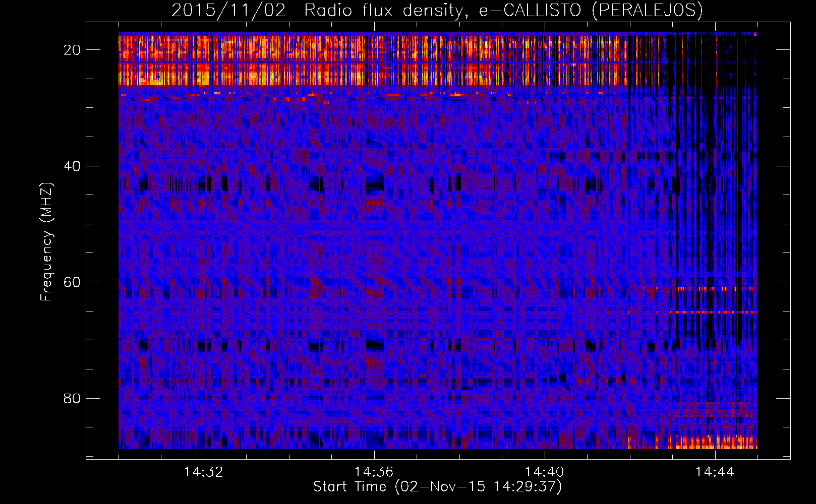Click the 'Frequency (MHZ)' axis label
Viewport: 816px width, 504px height.
coord(46,242)
